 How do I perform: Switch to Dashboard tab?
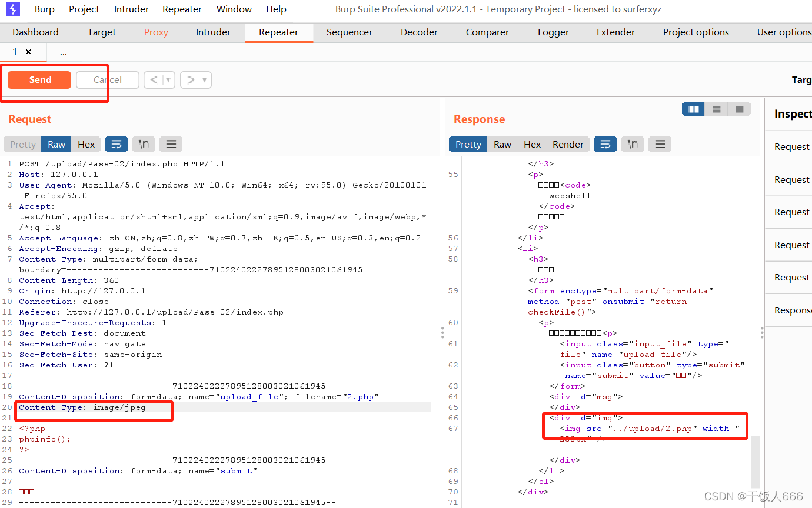point(35,32)
